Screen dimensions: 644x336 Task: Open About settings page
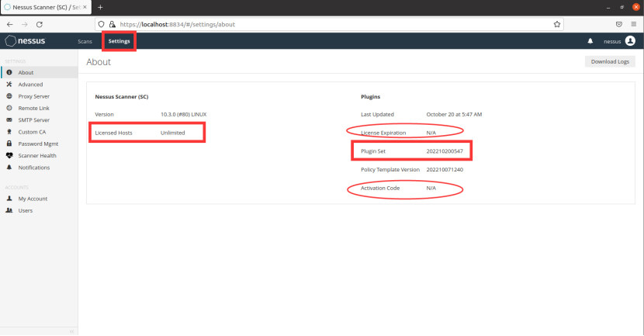(39, 72)
